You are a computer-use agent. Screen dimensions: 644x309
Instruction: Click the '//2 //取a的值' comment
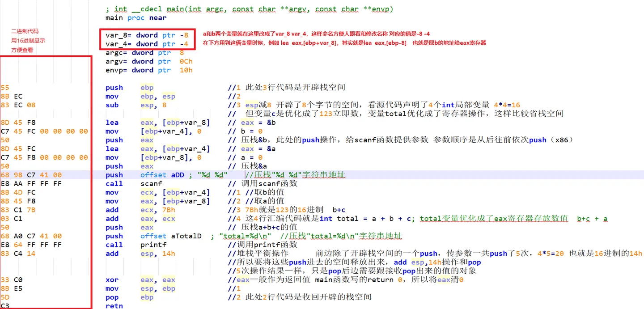click(256, 201)
